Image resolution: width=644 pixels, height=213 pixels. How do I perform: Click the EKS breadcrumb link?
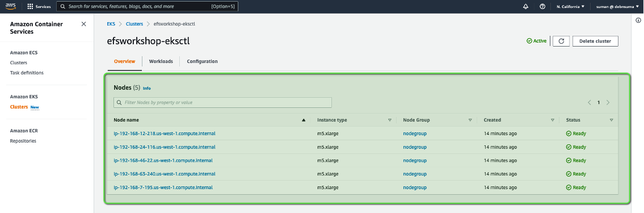click(111, 24)
